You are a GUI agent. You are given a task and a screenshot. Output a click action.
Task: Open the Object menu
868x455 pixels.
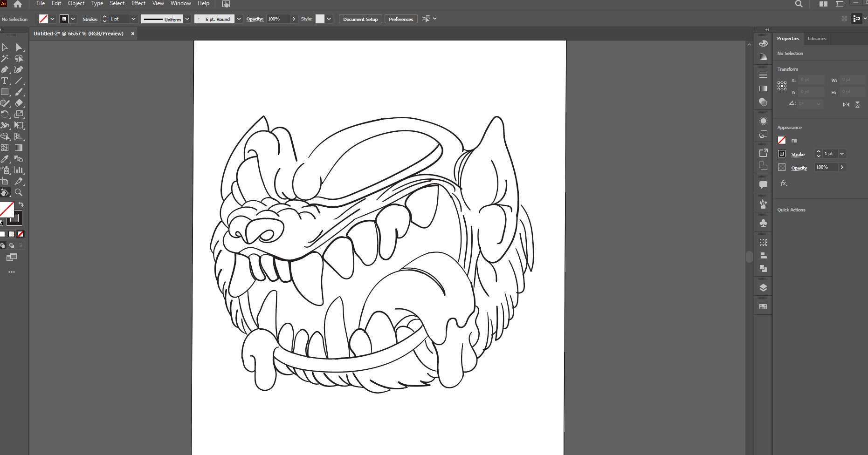(x=76, y=3)
